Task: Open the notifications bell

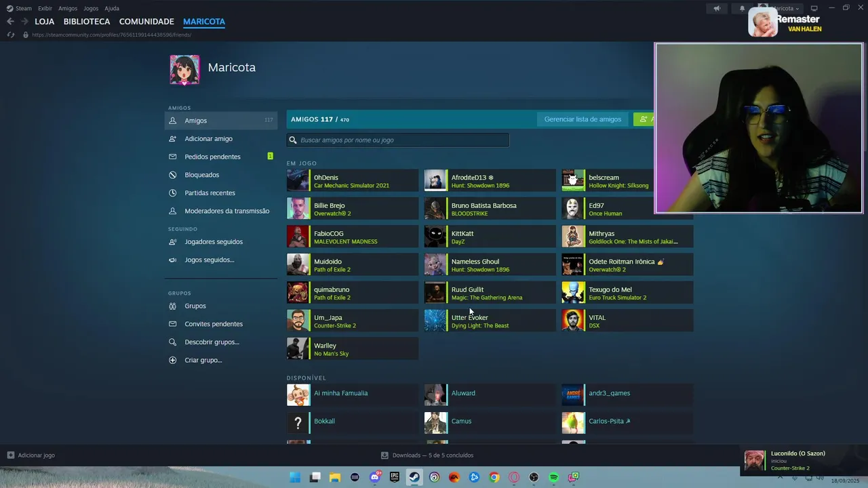Action: pos(742,8)
